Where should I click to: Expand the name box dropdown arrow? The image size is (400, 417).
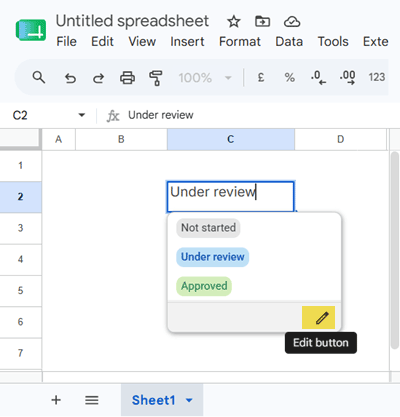click(81, 115)
